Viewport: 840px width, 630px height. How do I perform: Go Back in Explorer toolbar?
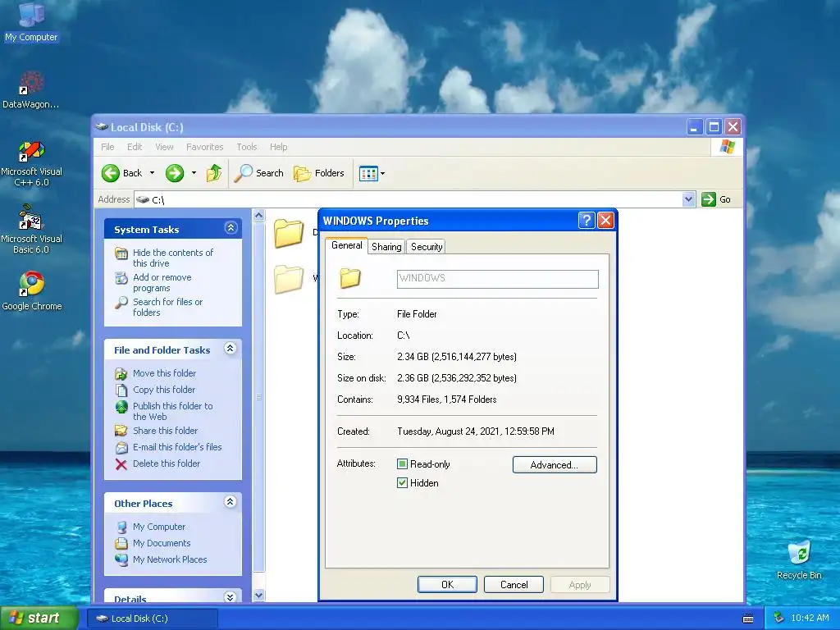[x=122, y=173]
